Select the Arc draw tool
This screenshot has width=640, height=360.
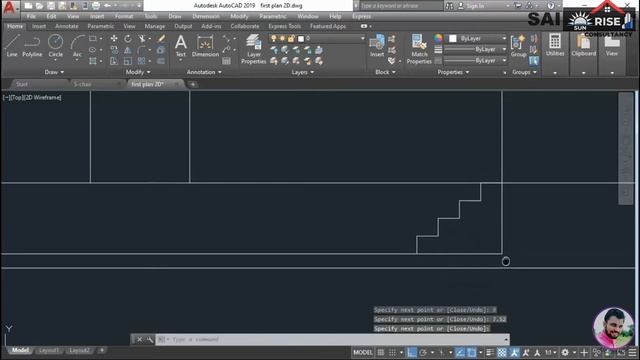[77, 45]
